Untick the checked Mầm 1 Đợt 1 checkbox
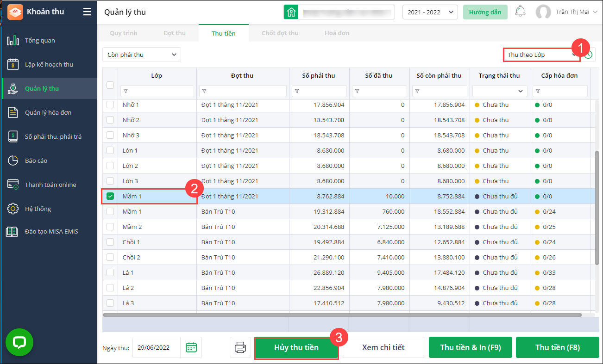603x364 pixels. 110,196
